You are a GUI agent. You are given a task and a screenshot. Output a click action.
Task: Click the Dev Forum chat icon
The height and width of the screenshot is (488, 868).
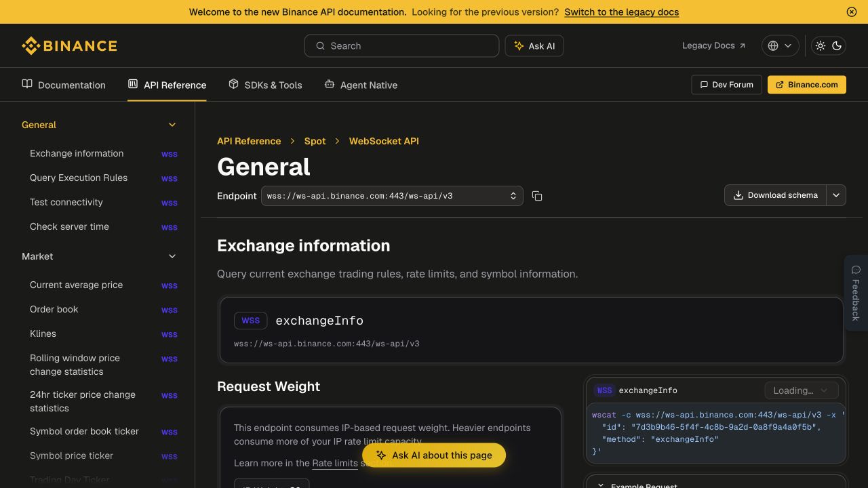tap(703, 85)
